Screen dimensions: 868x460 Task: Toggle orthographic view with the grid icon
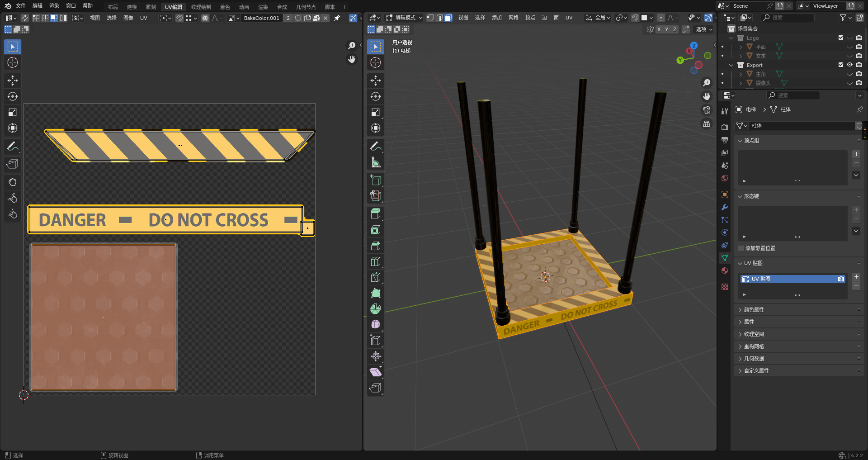click(707, 123)
